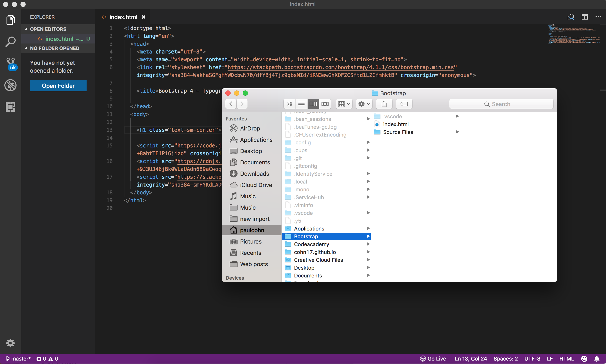Click the Finder Search field
This screenshot has height=364, width=606.
pos(501,104)
